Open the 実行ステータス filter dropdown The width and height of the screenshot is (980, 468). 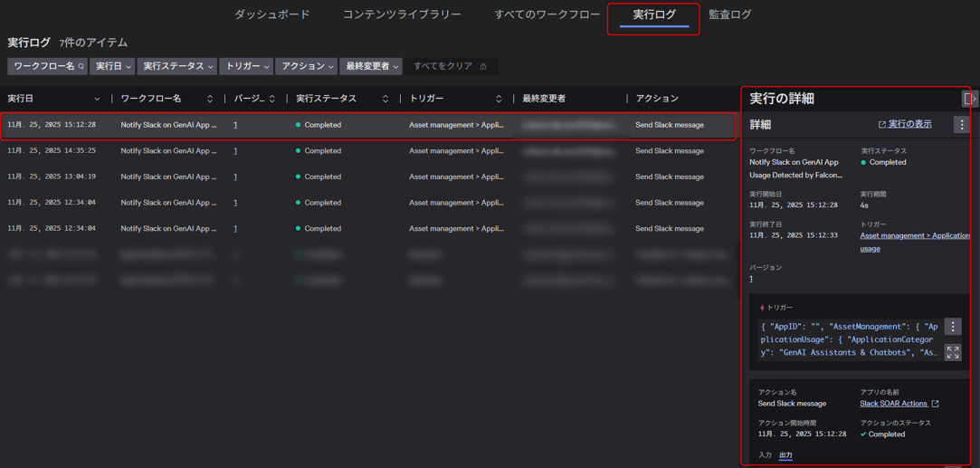pyautogui.click(x=177, y=66)
